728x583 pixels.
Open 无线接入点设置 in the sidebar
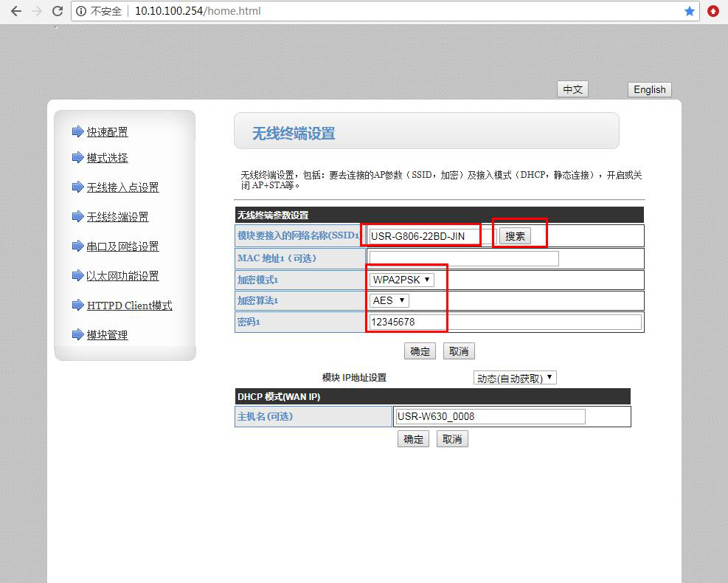point(122,187)
